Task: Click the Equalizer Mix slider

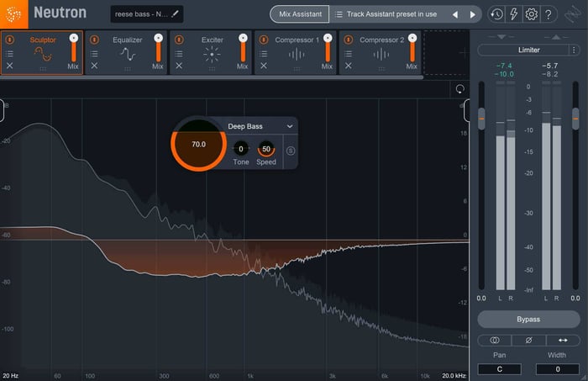Action: point(158,48)
